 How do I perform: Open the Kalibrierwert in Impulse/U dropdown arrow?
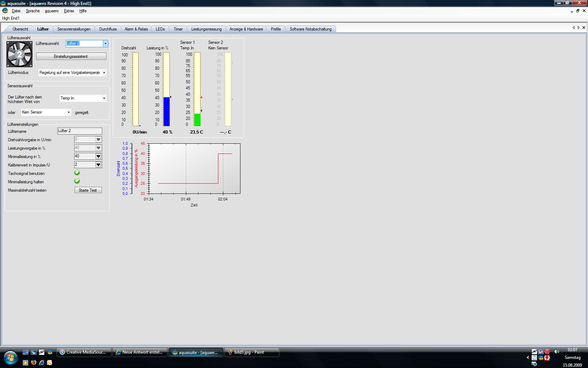(98, 165)
